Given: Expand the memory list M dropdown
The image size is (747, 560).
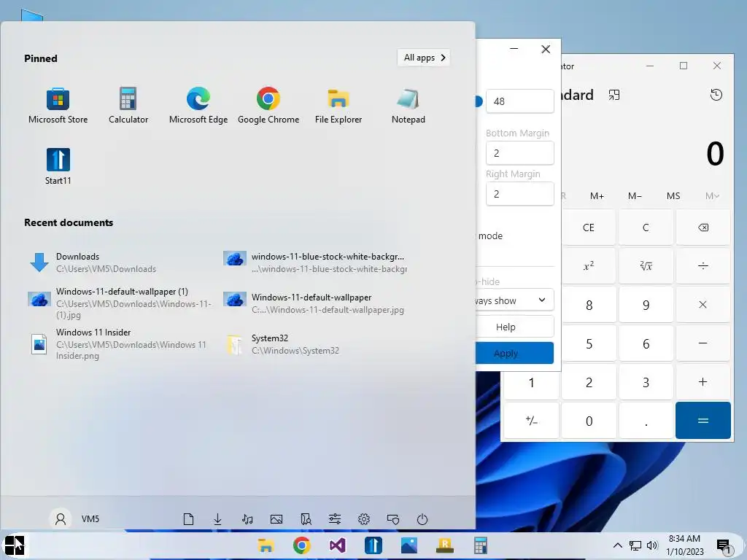Looking at the screenshot, I should click(712, 195).
